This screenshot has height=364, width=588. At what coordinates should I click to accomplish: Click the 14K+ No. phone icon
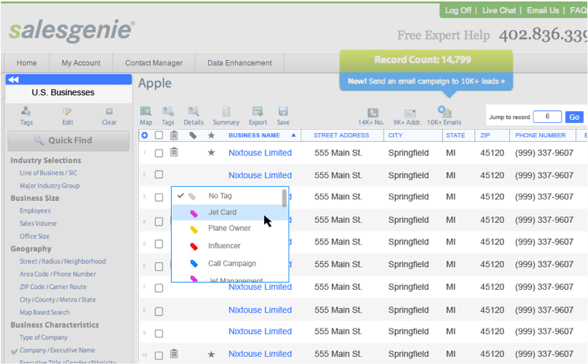[373, 113]
